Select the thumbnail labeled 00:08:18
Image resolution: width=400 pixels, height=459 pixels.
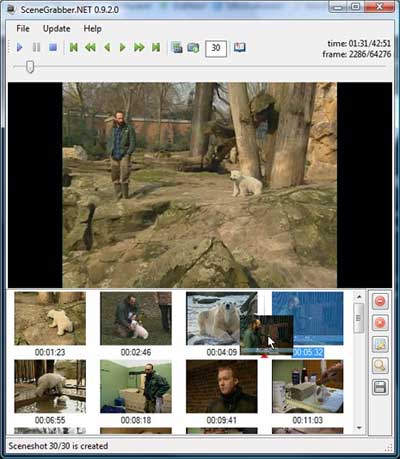(x=136, y=386)
